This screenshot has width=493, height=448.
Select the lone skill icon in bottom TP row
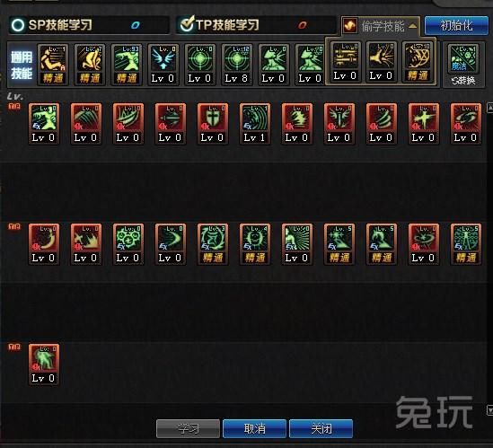[44, 365]
